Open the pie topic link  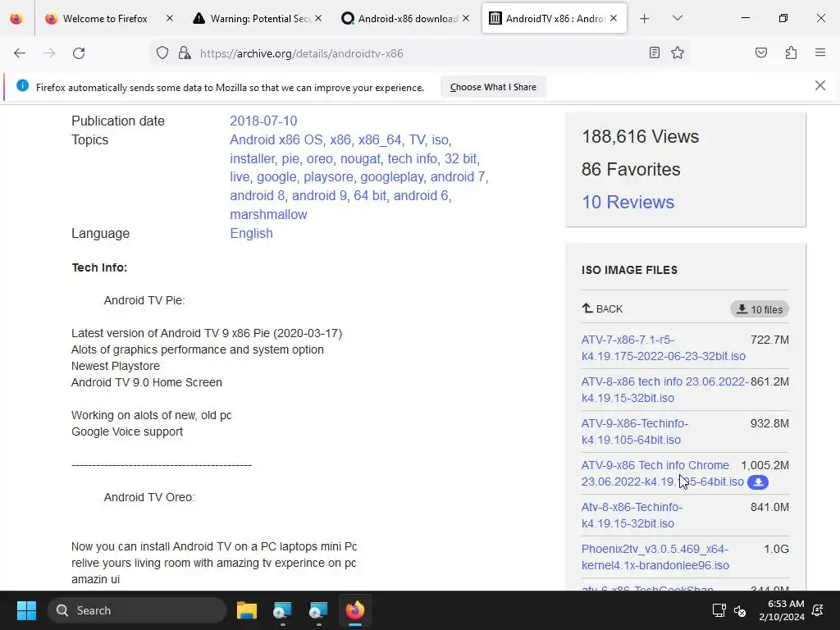coord(290,158)
